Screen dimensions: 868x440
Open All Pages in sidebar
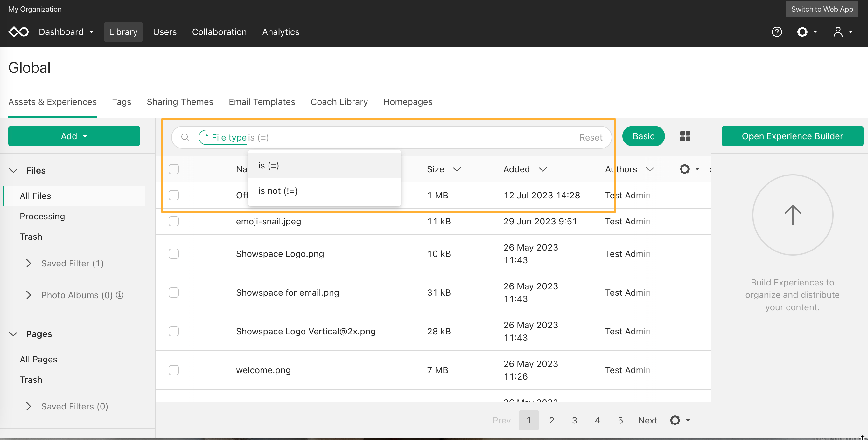(x=38, y=359)
